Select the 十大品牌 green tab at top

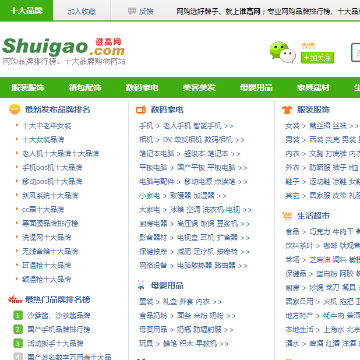[26, 10]
